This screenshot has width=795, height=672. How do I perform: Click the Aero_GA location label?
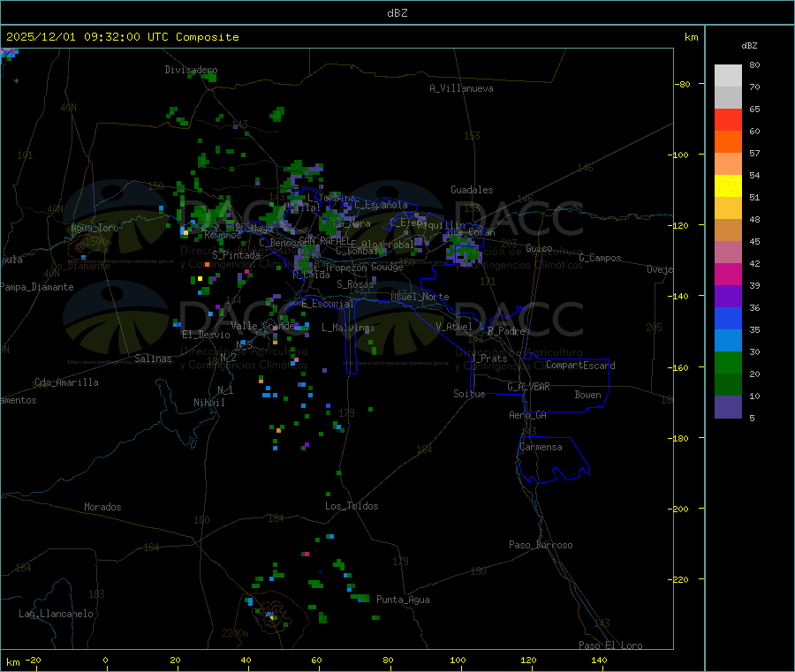click(528, 415)
